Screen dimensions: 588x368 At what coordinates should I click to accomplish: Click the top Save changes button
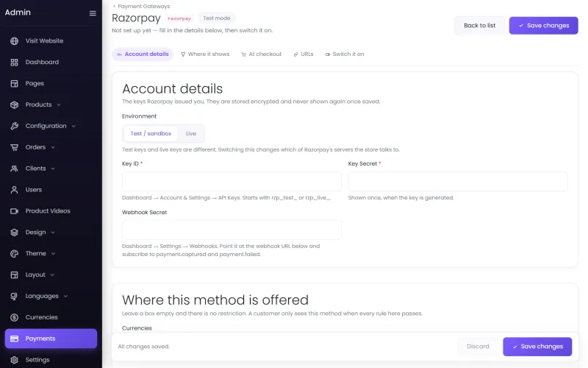click(543, 26)
